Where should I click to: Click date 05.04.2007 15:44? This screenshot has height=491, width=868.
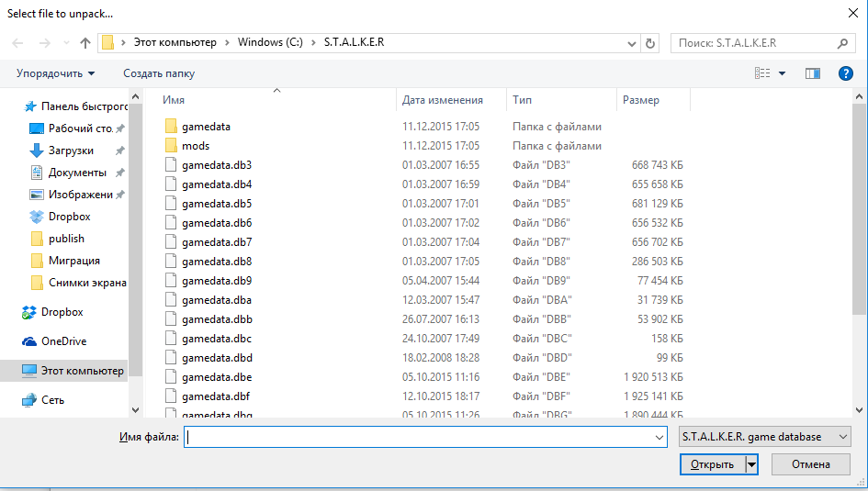click(441, 281)
